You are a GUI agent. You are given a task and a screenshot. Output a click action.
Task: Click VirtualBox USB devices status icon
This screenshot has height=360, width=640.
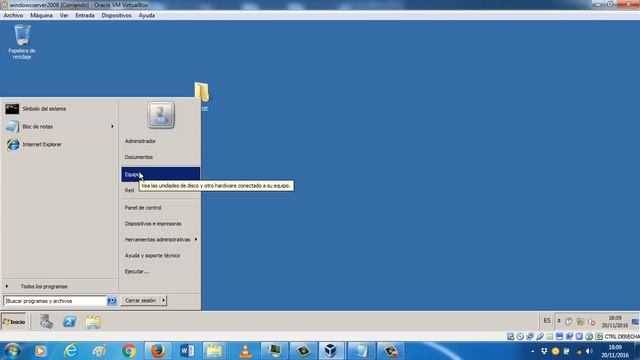click(540, 336)
